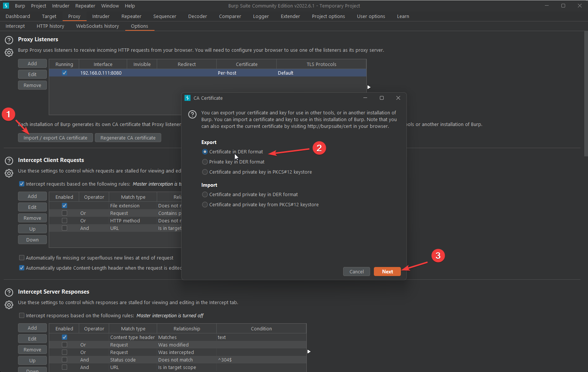588x372 pixels.
Task: Toggle Content type header rule checkbox
Action: 64,337
